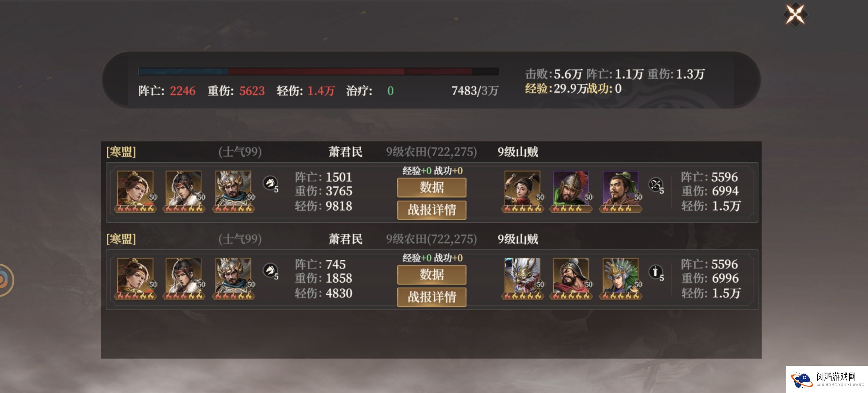Click cavalry troop icon in second row
The image size is (868, 393).
[270, 271]
